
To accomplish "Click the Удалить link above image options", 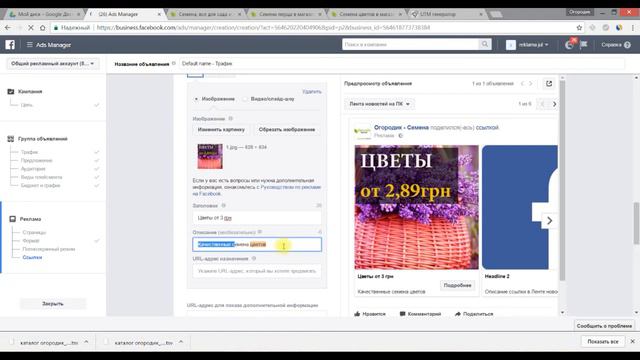I will point(311,91).
